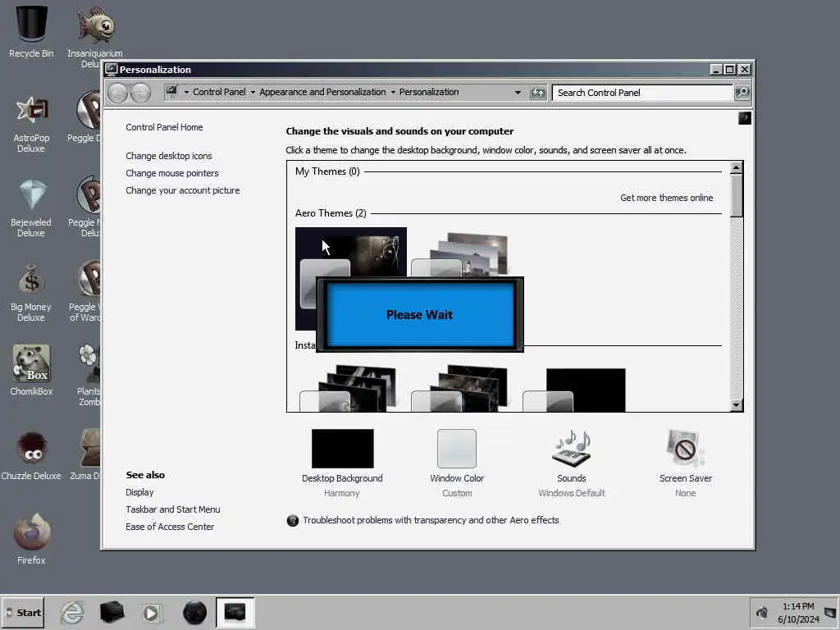This screenshot has width=840, height=630.
Task: Click Control Panel breadcrumb
Action: coord(219,92)
